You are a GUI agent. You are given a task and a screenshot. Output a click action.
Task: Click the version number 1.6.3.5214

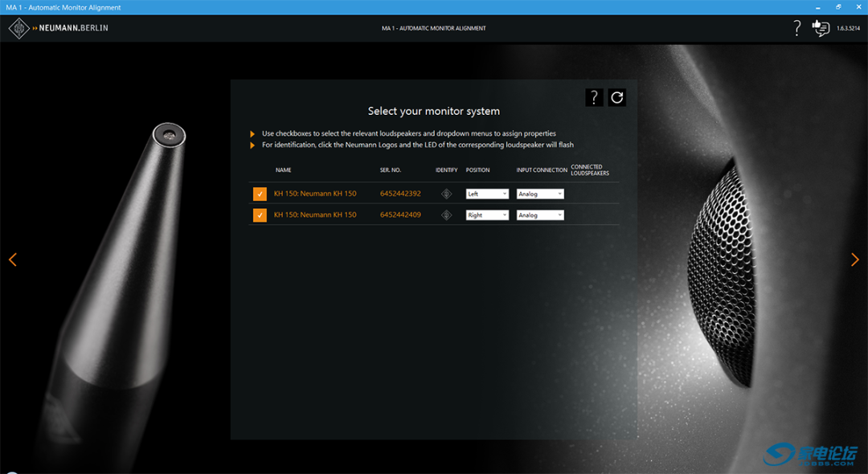point(849,28)
